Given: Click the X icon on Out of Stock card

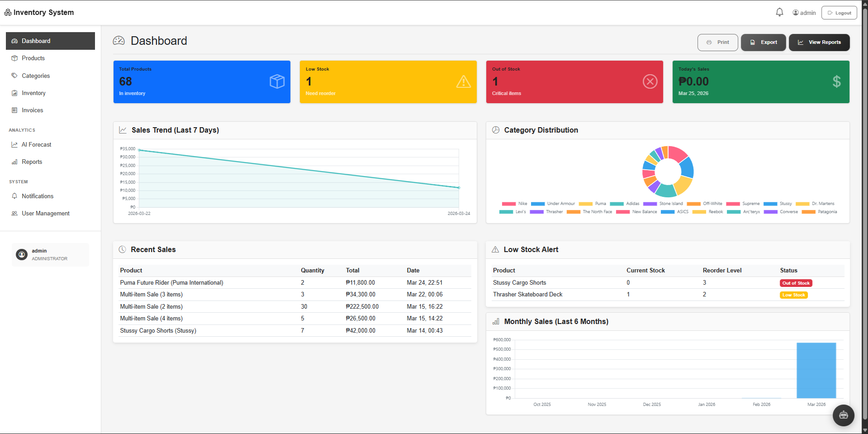Looking at the screenshot, I should 650,81.
